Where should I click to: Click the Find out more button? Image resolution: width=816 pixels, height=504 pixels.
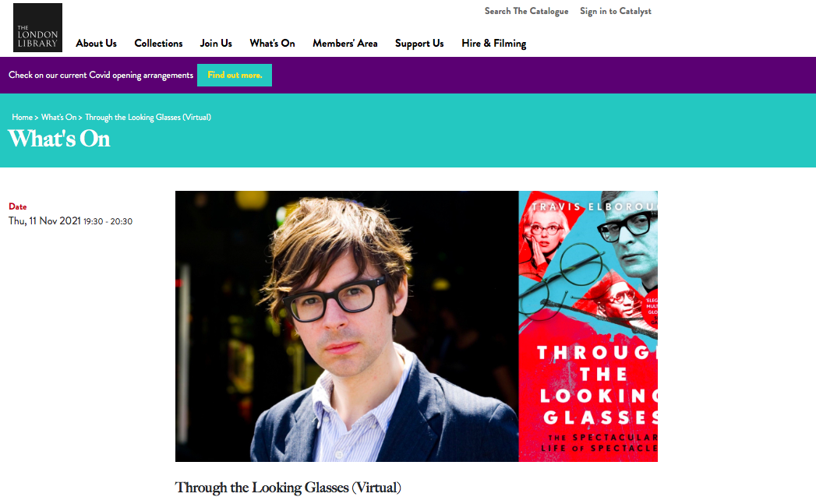click(x=234, y=75)
